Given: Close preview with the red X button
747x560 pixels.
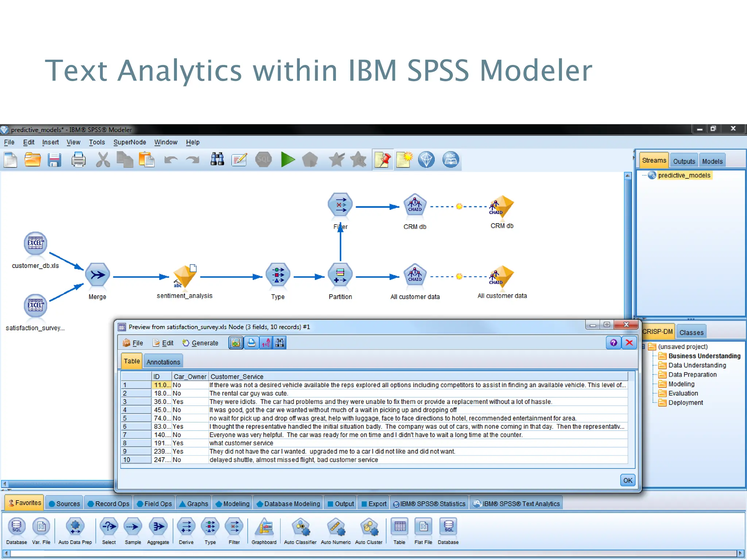Looking at the screenshot, I should (629, 343).
